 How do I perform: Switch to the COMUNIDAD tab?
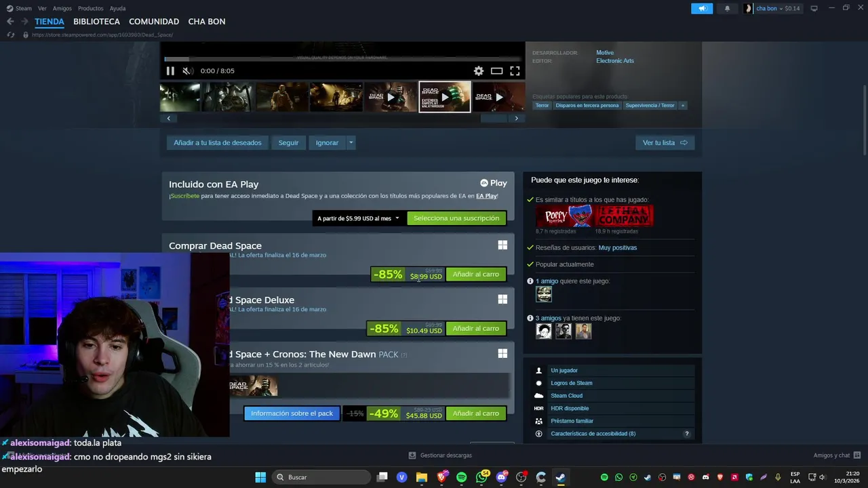point(154,22)
